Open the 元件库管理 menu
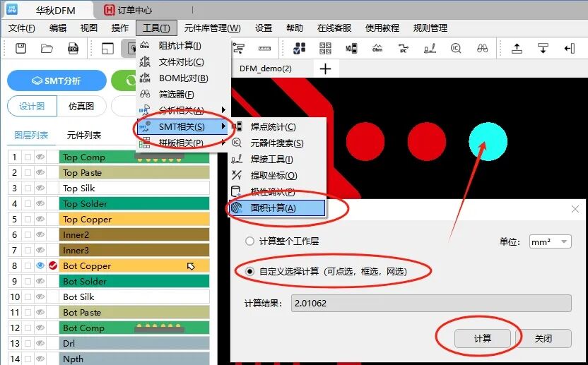The width and height of the screenshot is (588, 365). point(212,28)
